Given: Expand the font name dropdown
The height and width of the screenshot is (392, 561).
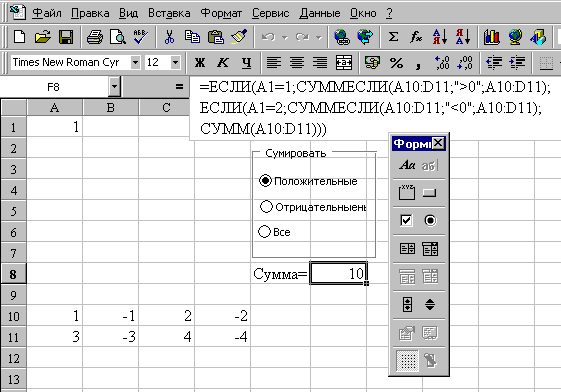Looking at the screenshot, I should 135,63.
